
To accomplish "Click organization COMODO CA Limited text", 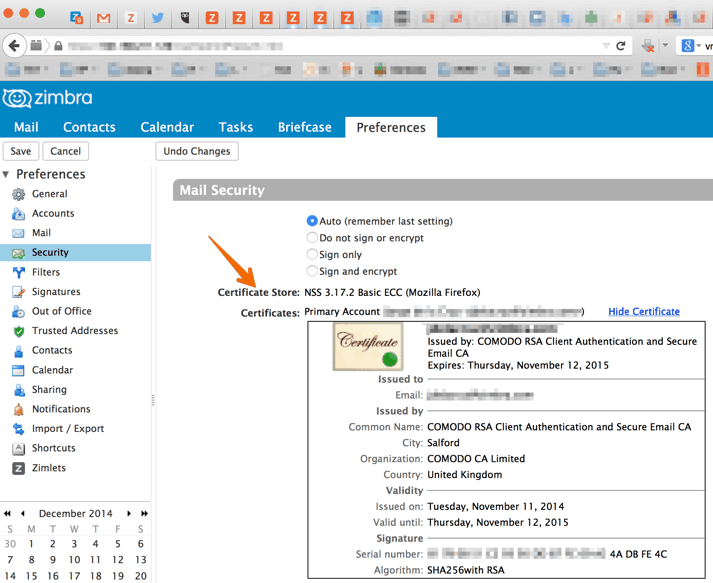I will point(476,458).
